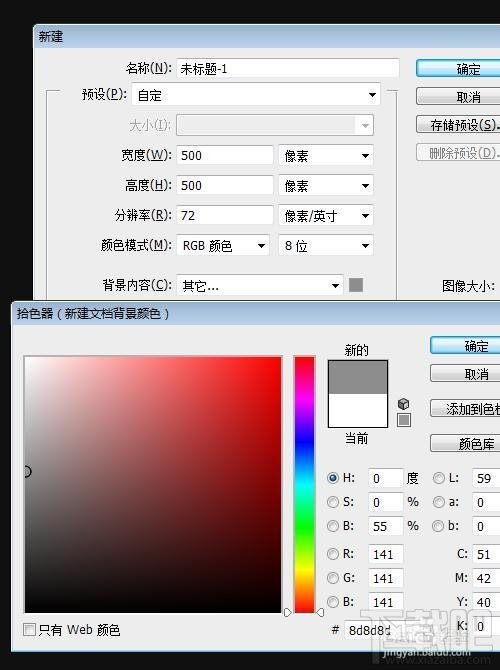Select the Lab a radio button
This screenshot has height=670, width=500.
point(438,502)
